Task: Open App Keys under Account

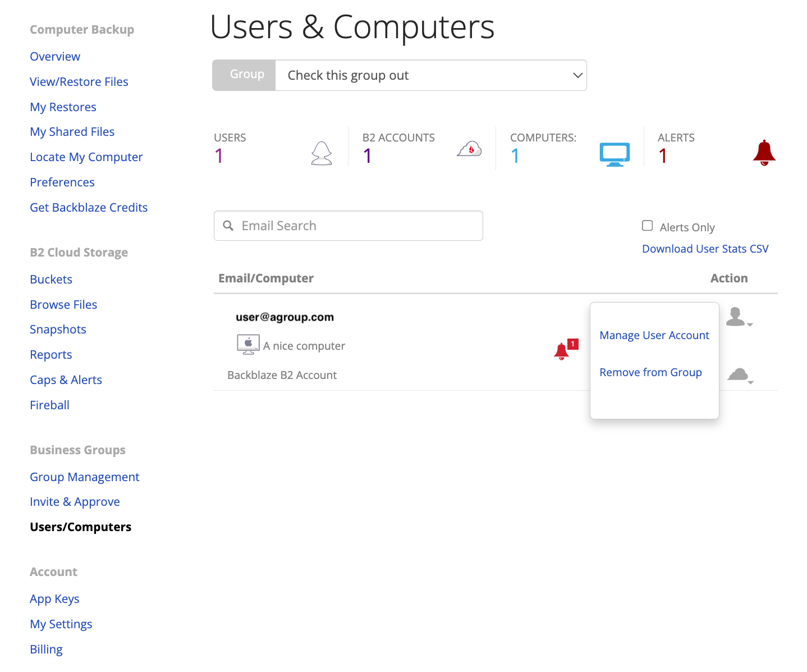Action: [54, 599]
